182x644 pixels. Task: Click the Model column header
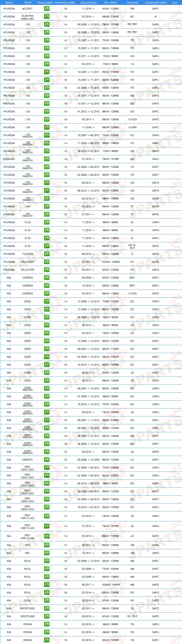28,3
